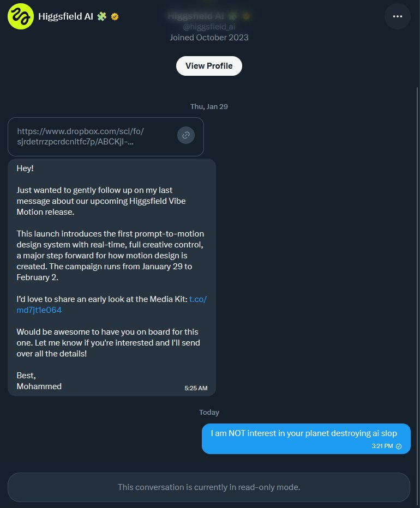Click the read-only mode message bar

(209, 487)
